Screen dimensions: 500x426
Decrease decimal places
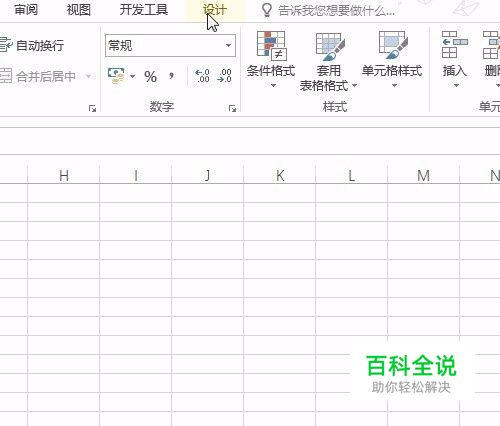[x=224, y=76]
